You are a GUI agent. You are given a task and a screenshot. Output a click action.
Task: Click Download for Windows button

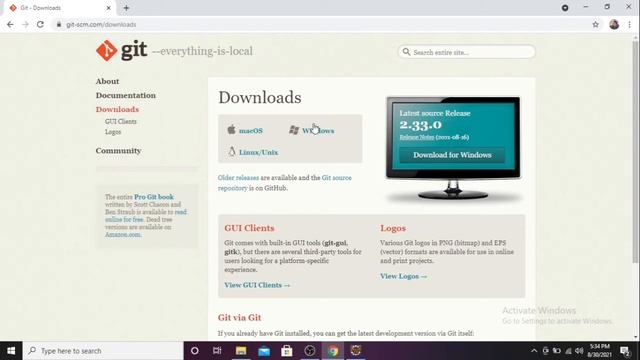click(452, 155)
